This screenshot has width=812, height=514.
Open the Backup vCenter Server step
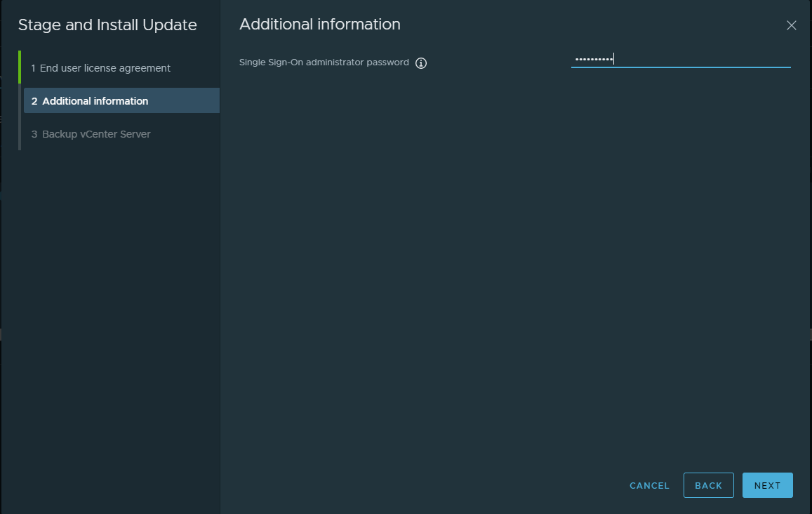98,133
